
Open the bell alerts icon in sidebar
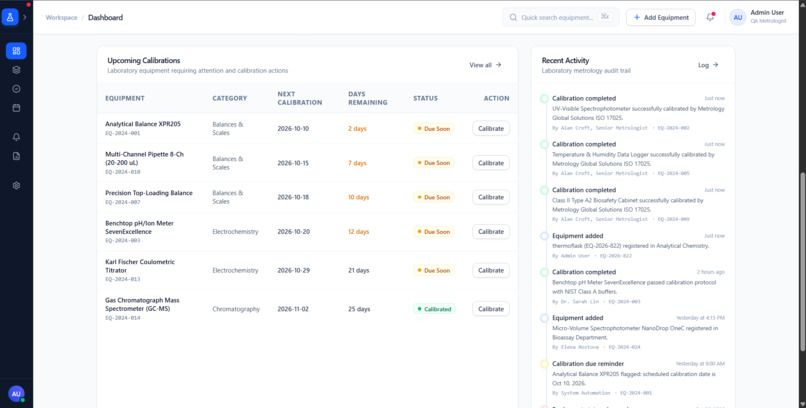pyautogui.click(x=16, y=137)
